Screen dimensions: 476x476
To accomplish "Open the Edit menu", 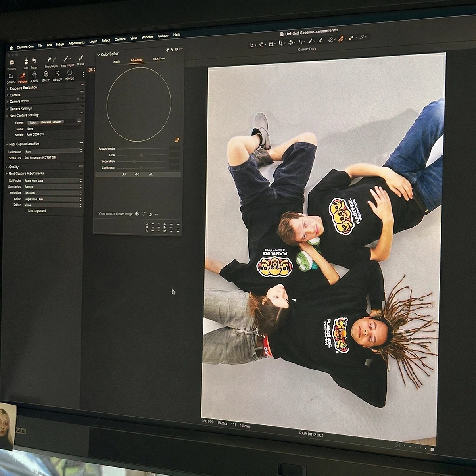I will tap(49, 45).
